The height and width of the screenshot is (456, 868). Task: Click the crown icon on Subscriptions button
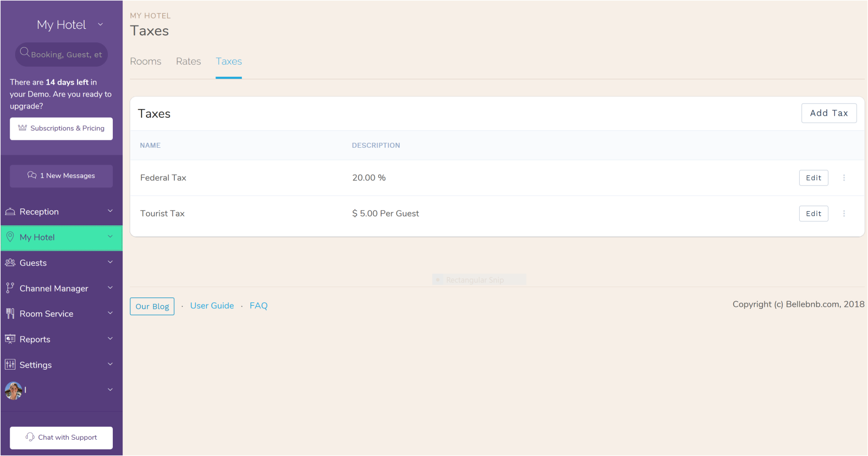[x=22, y=128]
